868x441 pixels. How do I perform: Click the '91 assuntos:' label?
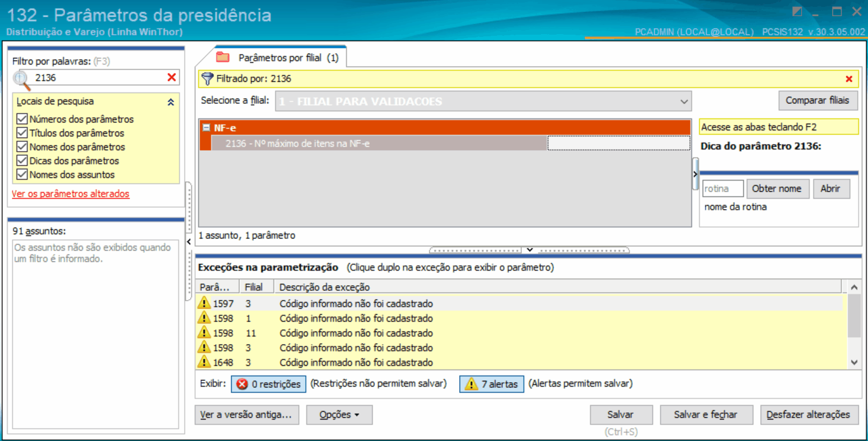(x=39, y=231)
